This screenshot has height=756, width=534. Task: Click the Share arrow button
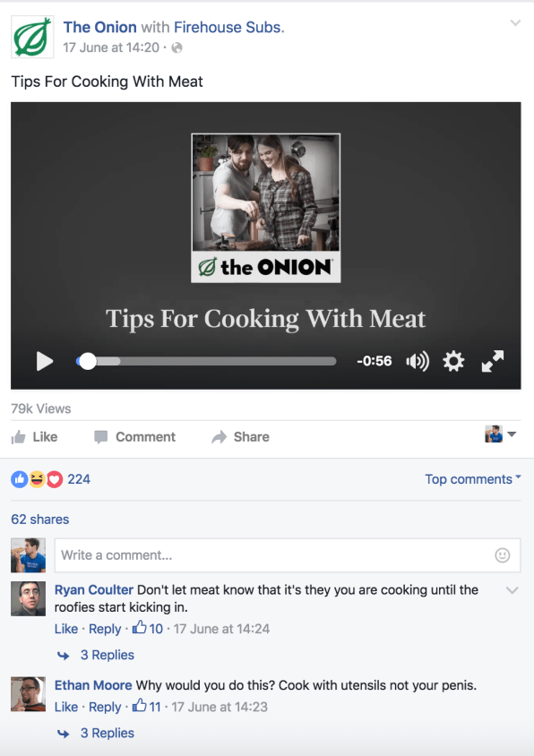[x=241, y=437]
